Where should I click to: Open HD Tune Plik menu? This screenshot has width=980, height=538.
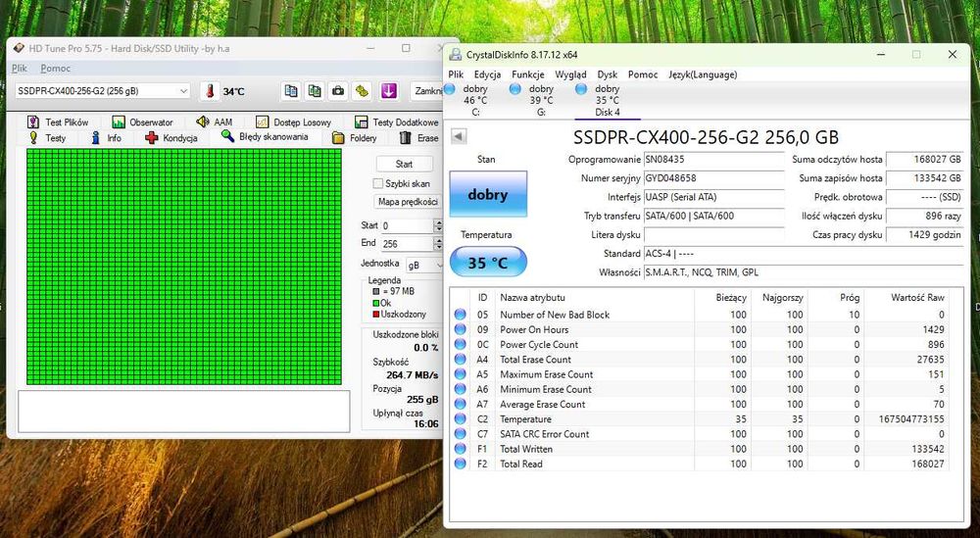click(20, 69)
